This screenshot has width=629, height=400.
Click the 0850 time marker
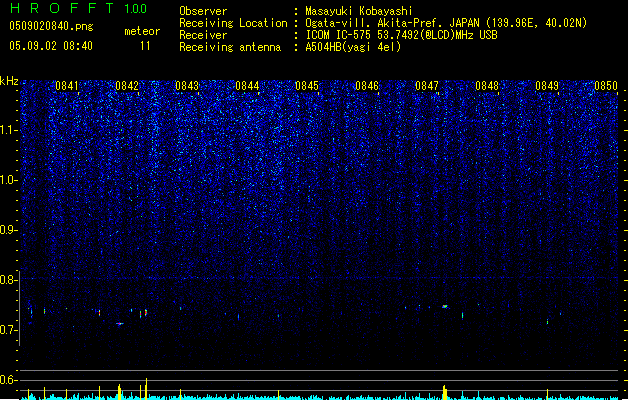(x=606, y=86)
